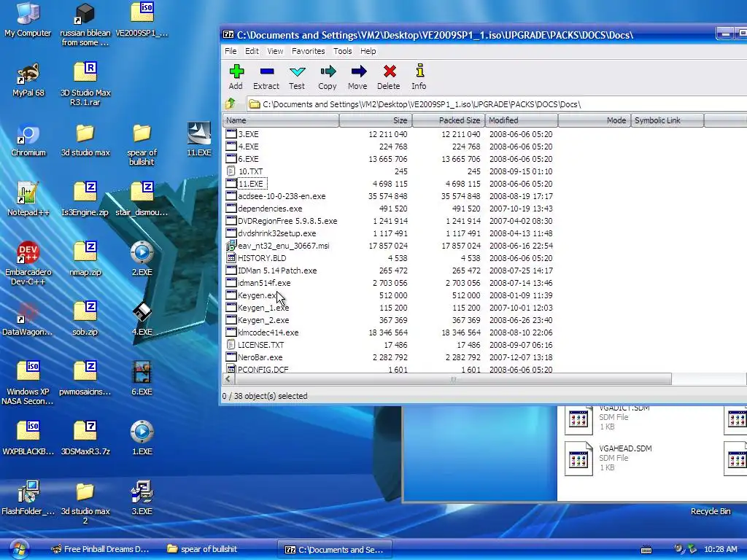Switch to Free Pinball Dreams taskbar item
Image resolution: width=747 pixels, height=560 pixels.
click(101, 549)
